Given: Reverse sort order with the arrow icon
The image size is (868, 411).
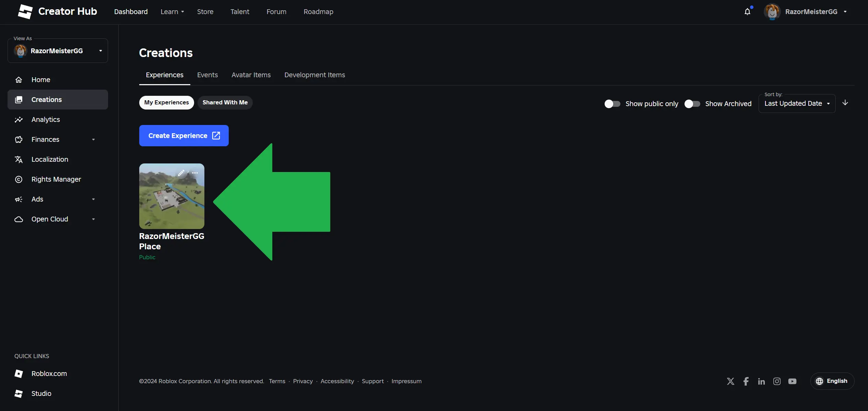Looking at the screenshot, I should (845, 103).
